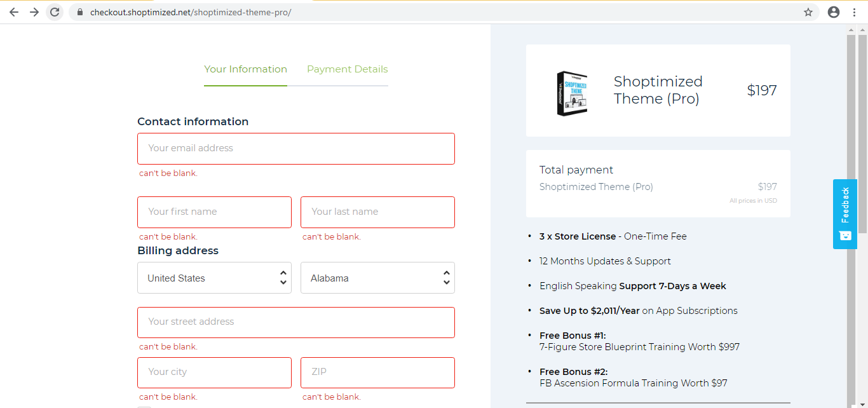The width and height of the screenshot is (868, 408).
Task: Click the $197 product price
Action: click(762, 90)
